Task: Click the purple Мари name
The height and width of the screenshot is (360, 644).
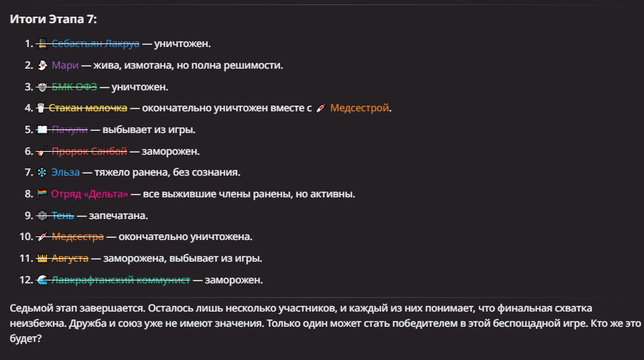Action: pyautogui.click(x=65, y=65)
